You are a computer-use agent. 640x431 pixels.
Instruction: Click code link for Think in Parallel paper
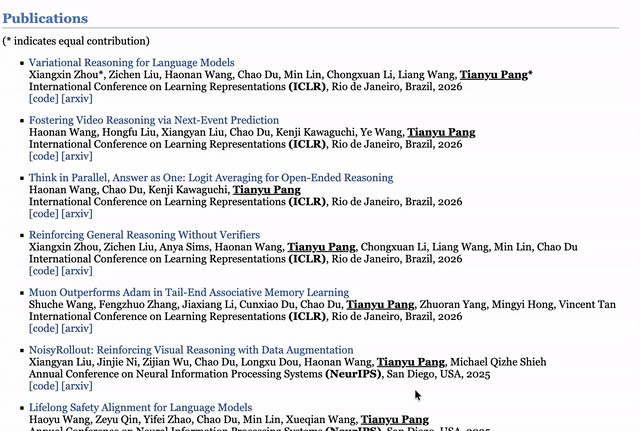(43, 214)
